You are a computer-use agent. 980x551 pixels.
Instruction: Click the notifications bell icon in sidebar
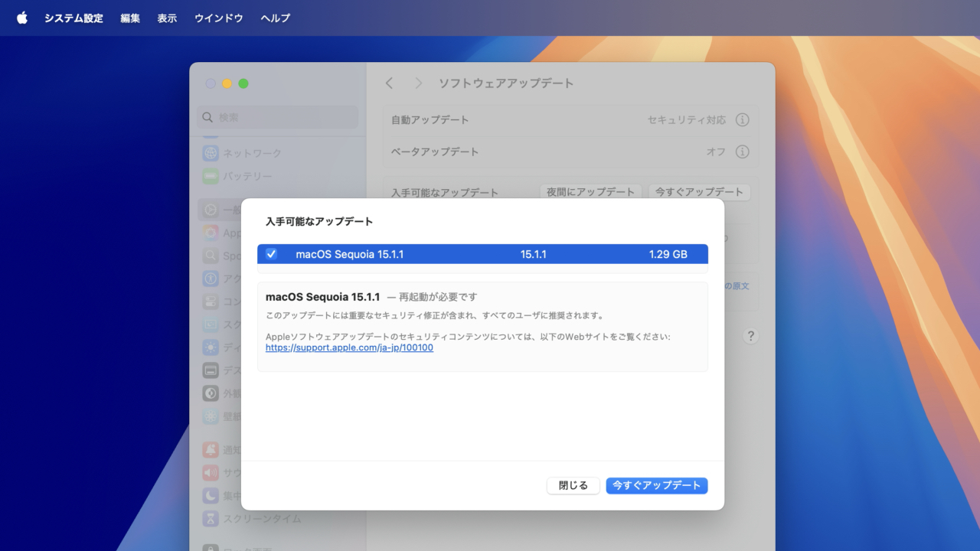pos(211,450)
